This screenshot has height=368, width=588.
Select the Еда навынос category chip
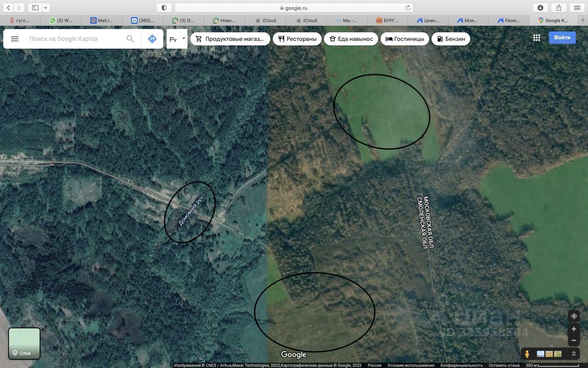[351, 39]
